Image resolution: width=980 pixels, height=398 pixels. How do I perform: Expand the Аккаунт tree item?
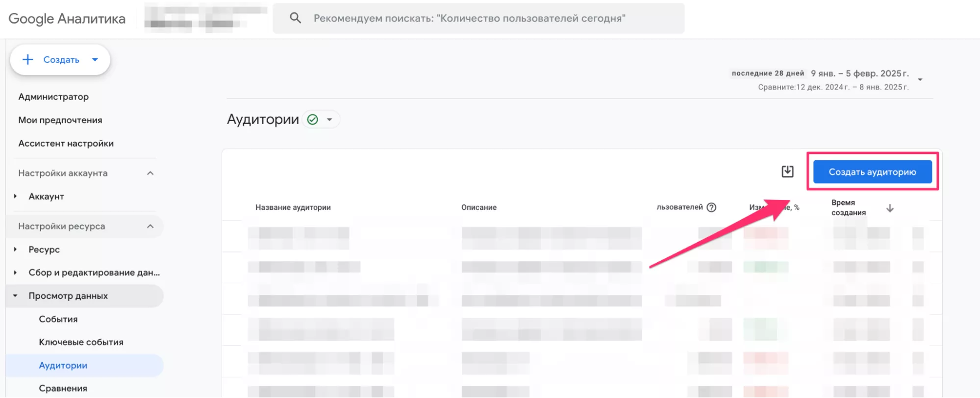[15, 197]
